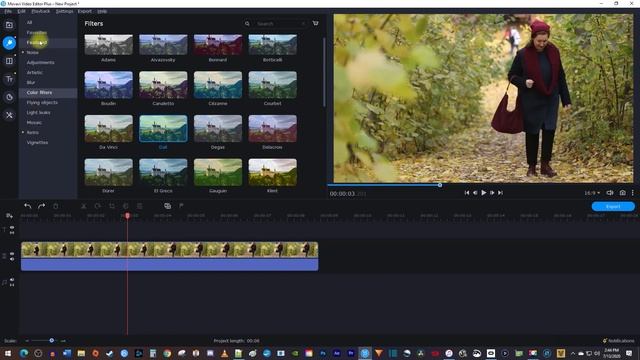Select the Adjustments filter category

(40, 62)
